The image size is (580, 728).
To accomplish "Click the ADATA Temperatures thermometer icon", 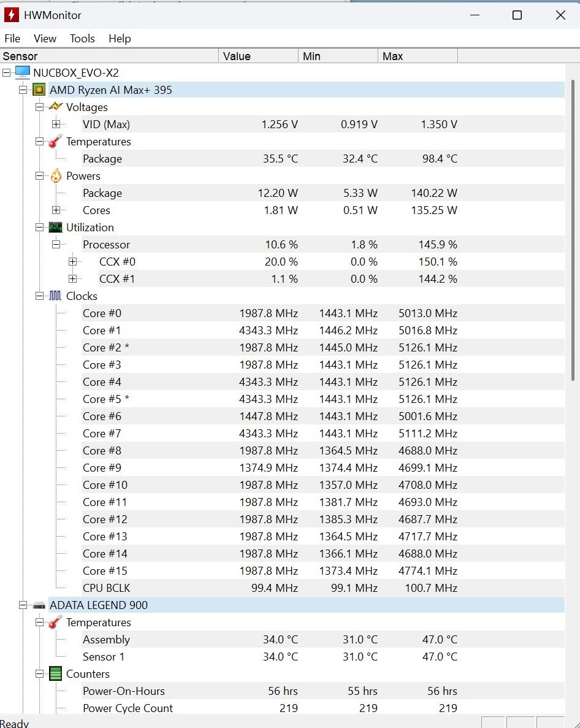I will [55, 622].
